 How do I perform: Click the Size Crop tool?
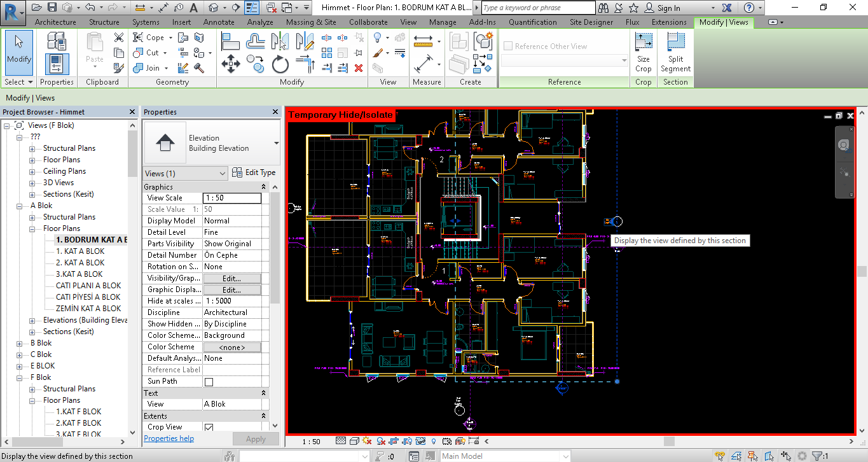(643, 53)
